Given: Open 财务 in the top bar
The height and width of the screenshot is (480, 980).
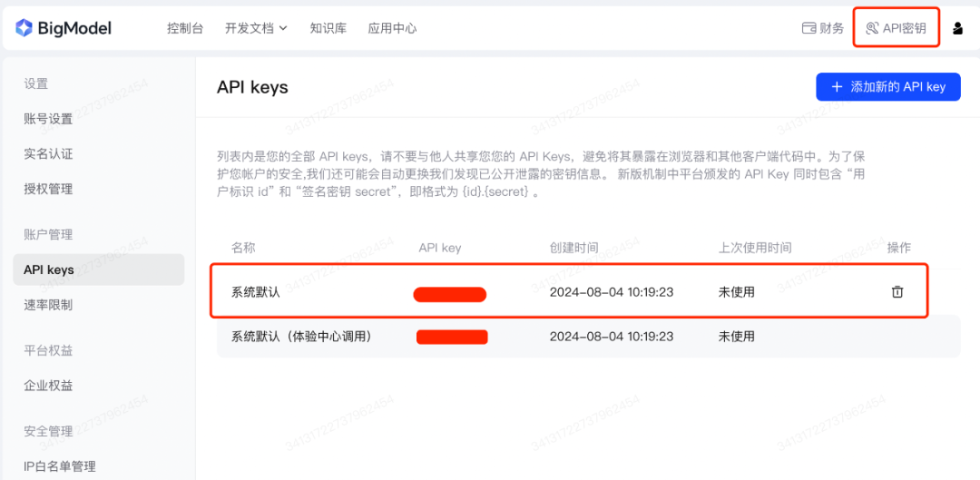Looking at the screenshot, I should click(x=823, y=28).
